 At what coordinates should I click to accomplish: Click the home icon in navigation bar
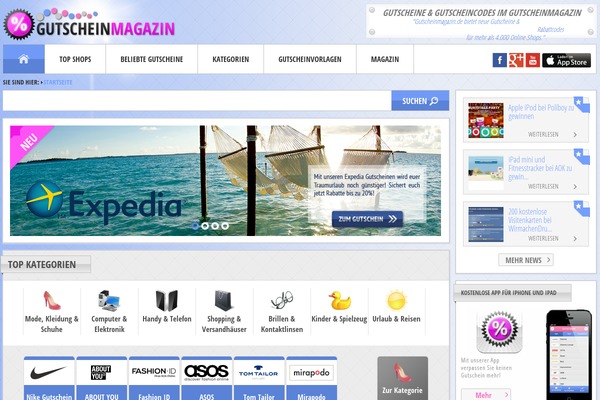[24, 59]
